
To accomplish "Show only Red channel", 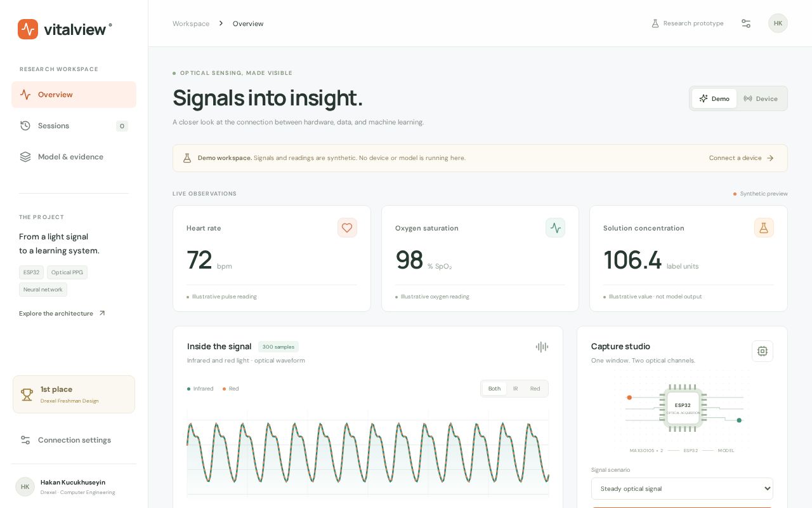I will [535, 389].
